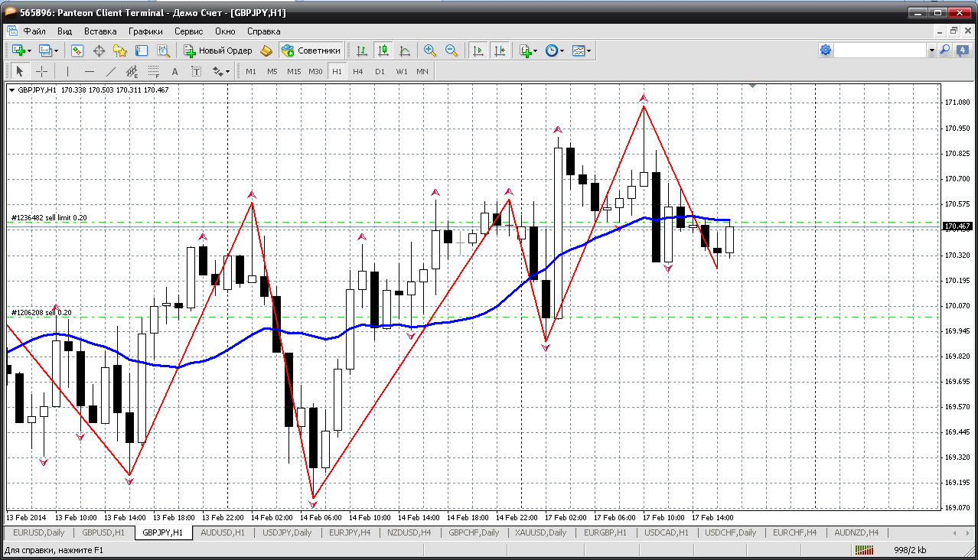Viewport: 978px width, 560px height.
Task: Select the Cursor arrow tool
Action: (x=20, y=71)
